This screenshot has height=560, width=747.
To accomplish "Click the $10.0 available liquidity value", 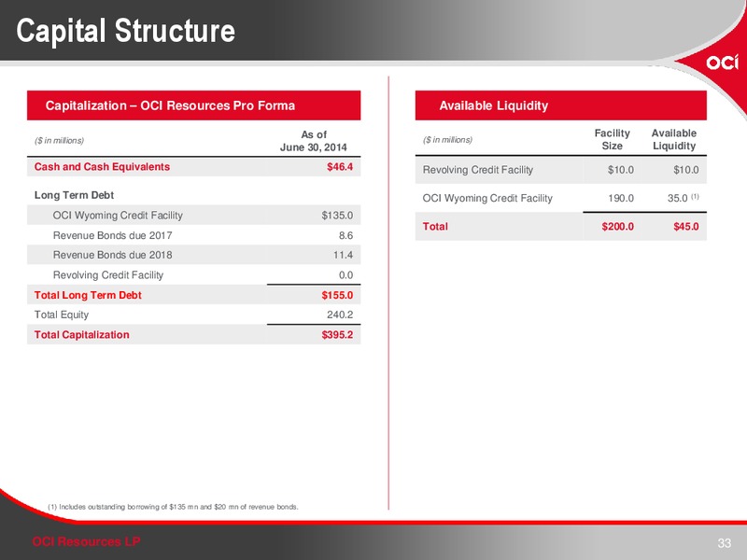I will [686, 170].
